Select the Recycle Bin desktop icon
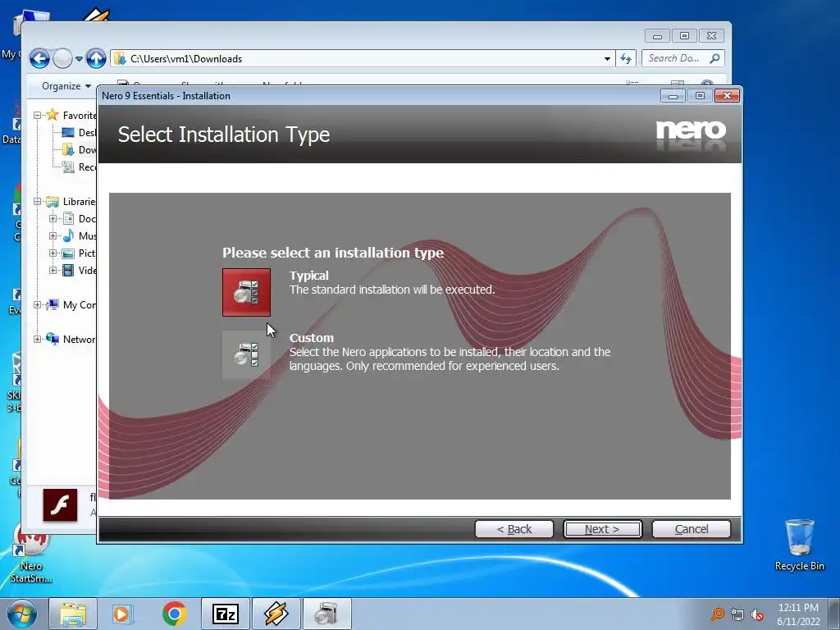Image resolution: width=840 pixels, height=630 pixels. [799, 545]
